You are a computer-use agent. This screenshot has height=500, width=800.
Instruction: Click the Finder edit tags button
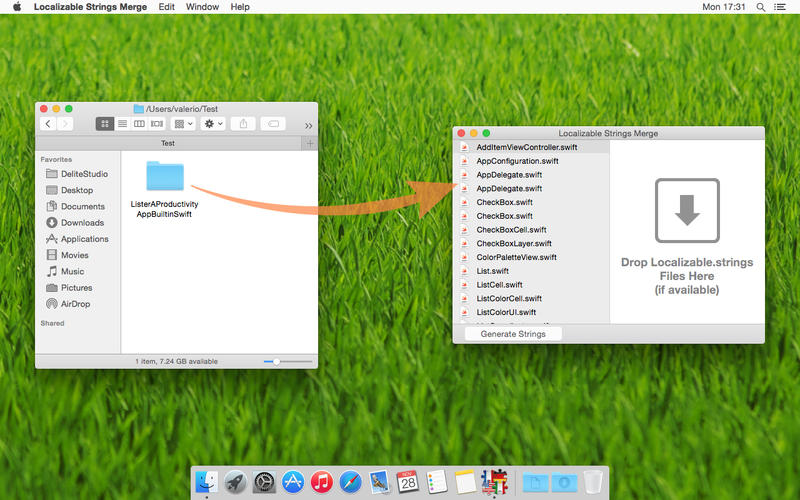(x=273, y=124)
